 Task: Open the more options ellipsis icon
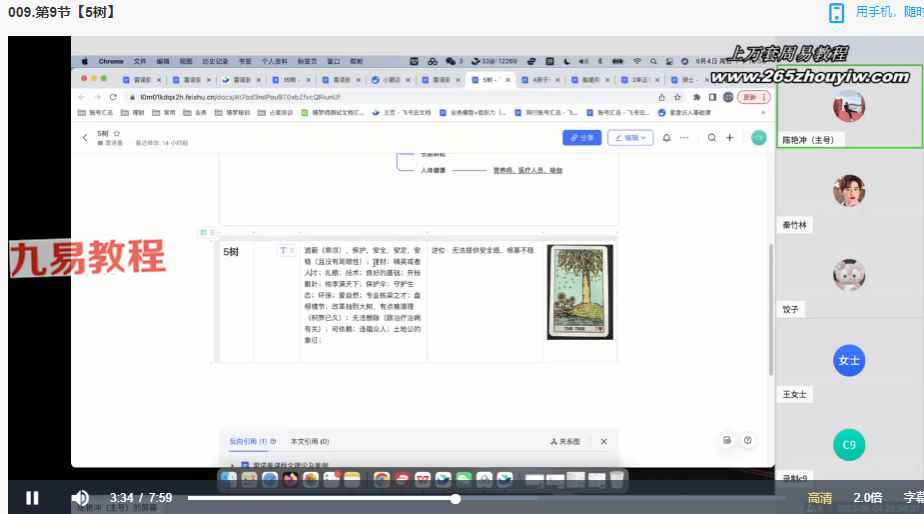pos(684,138)
